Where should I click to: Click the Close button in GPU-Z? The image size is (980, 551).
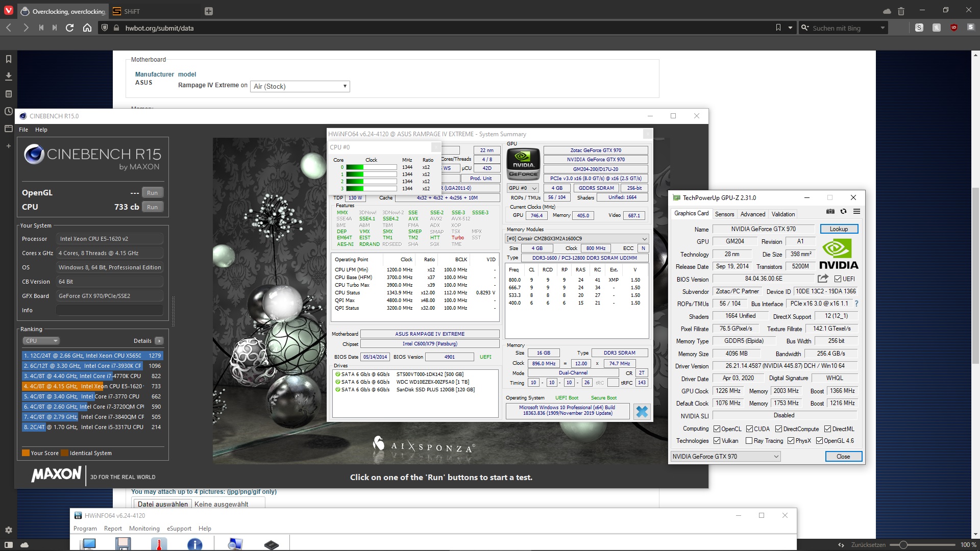point(843,457)
